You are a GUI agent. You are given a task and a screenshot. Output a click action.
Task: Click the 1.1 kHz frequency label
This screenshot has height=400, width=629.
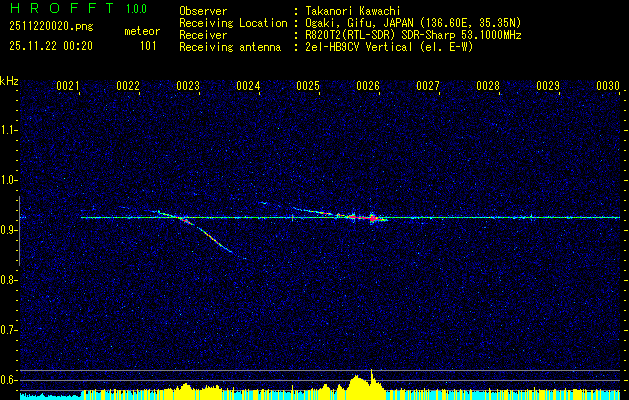(x=9, y=130)
